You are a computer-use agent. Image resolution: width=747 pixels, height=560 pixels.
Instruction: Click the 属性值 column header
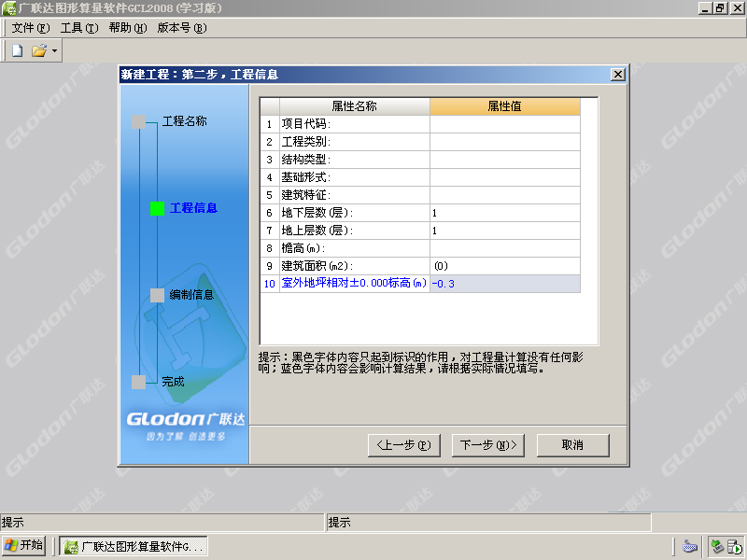(x=505, y=106)
